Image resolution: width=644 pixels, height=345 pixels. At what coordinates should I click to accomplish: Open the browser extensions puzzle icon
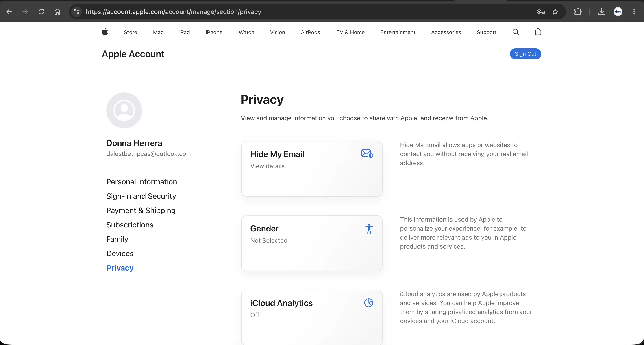(578, 11)
